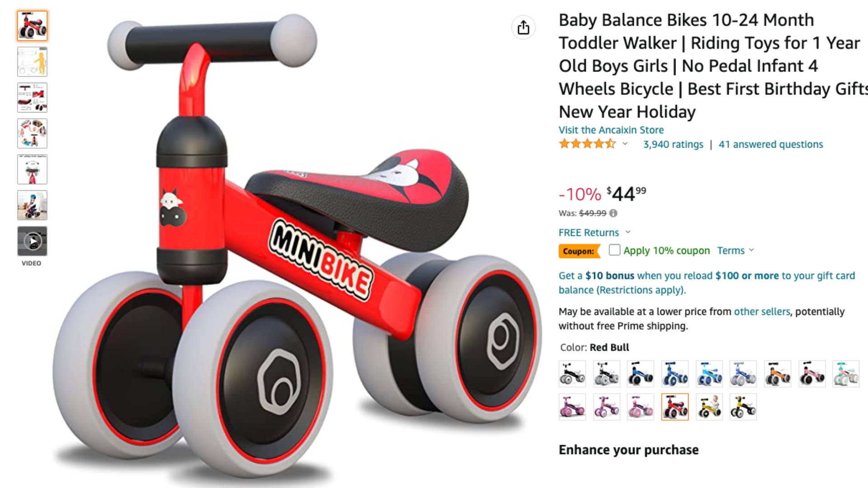
Task: Select the first red bike thumbnail
Action: pyautogui.click(x=32, y=26)
